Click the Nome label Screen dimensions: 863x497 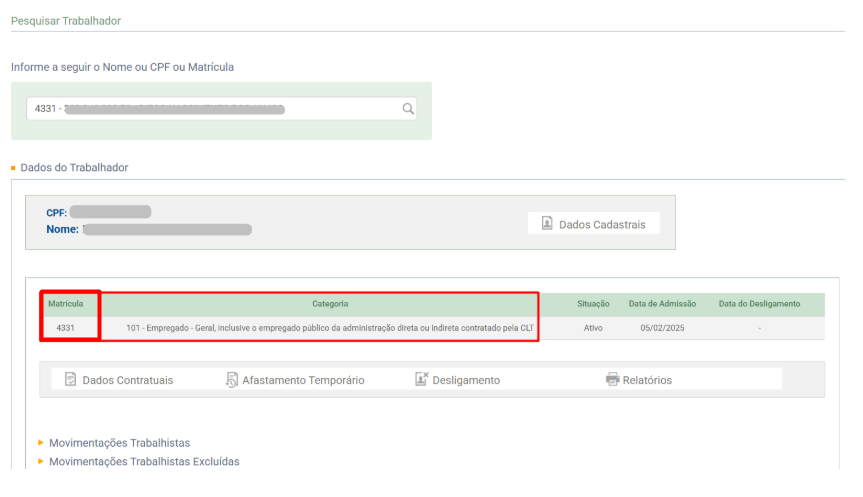[x=62, y=229]
